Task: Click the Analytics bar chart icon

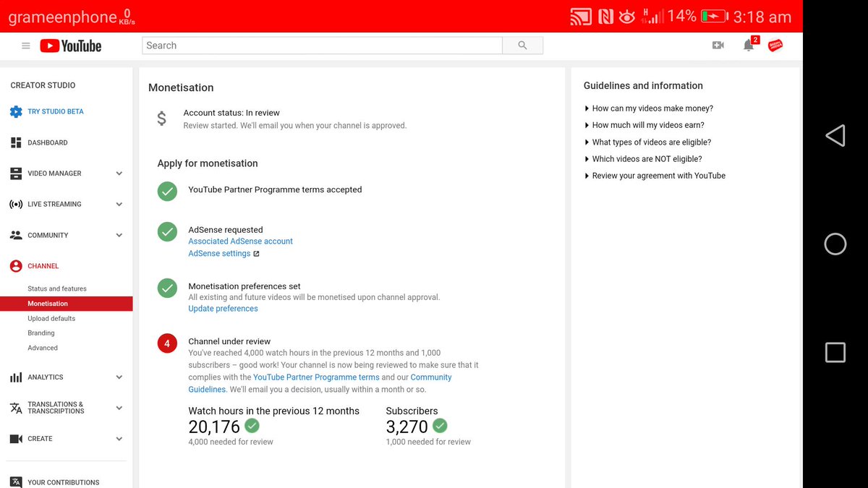Action: pyautogui.click(x=16, y=377)
